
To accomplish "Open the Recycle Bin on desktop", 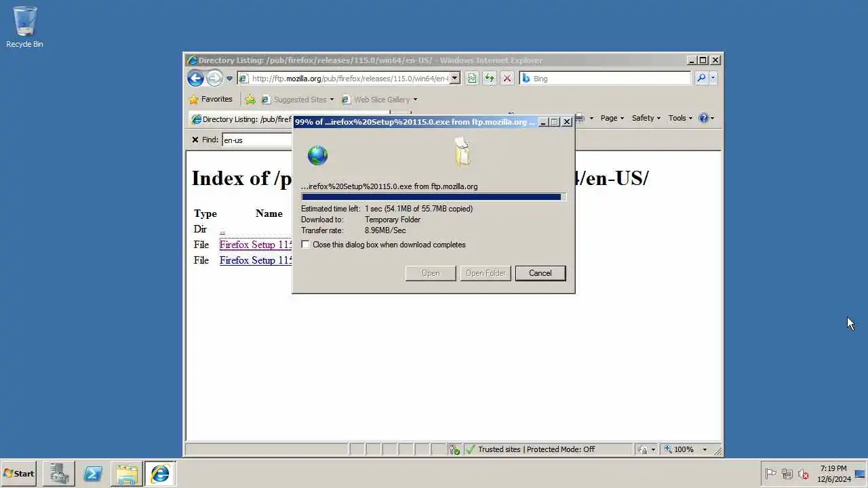I will click(x=24, y=27).
